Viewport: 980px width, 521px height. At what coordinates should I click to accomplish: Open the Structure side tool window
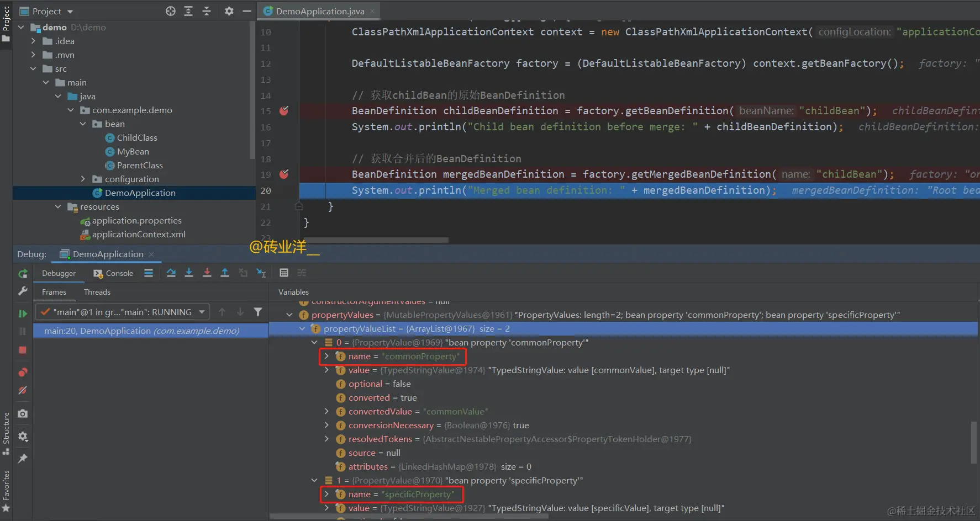point(6,434)
